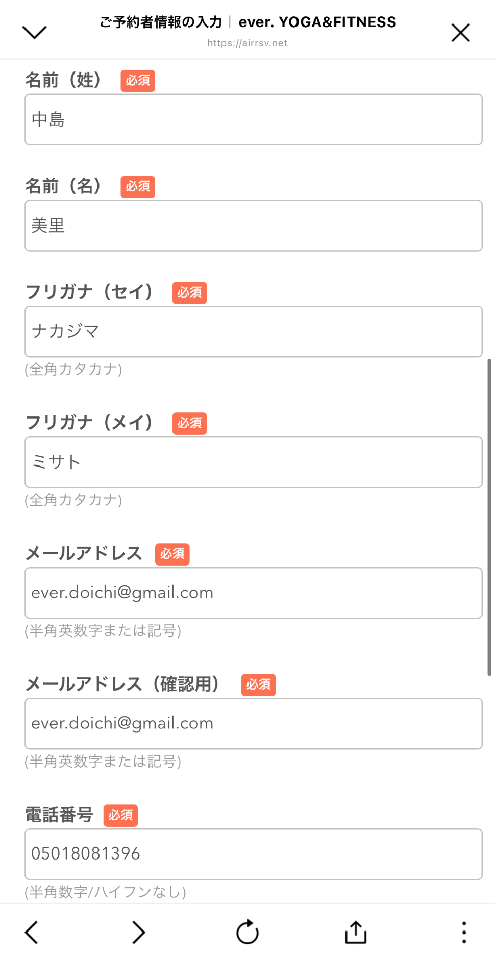
Task: Click the 名前（姓） field containing 中島
Action: [254, 119]
